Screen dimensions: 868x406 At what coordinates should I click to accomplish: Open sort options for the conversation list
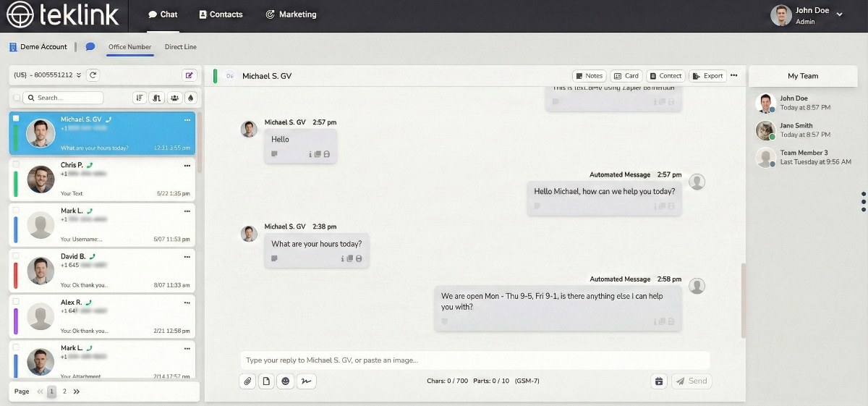pos(140,98)
